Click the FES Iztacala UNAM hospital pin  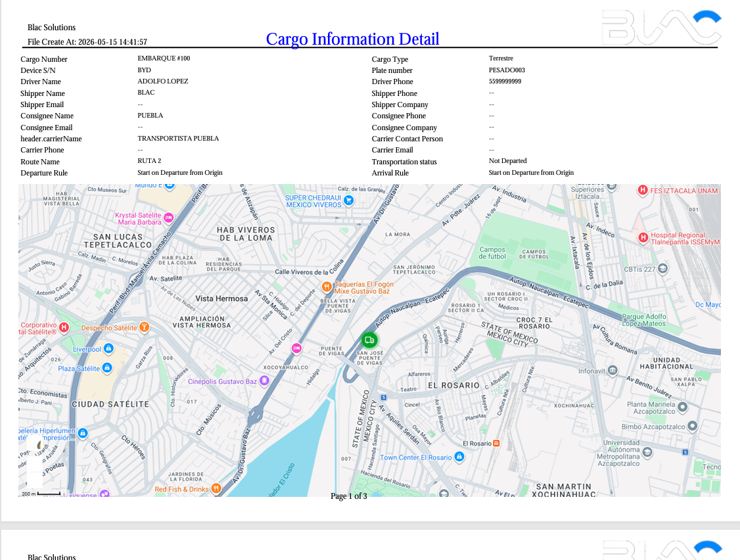pos(642,191)
